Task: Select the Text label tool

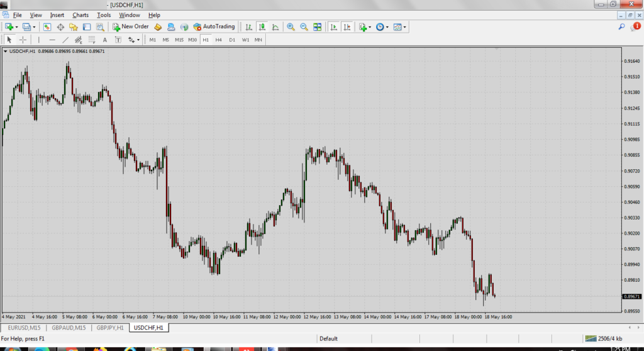Action: click(x=104, y=40)
